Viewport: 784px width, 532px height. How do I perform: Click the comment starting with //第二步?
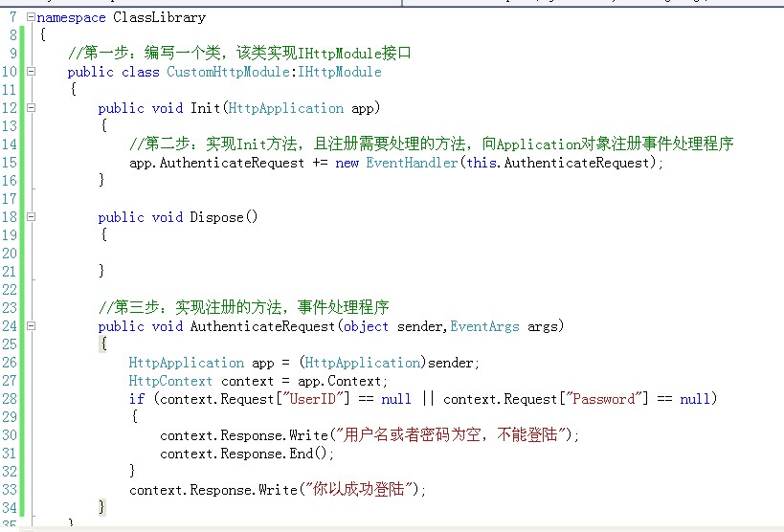click(431, 144)
